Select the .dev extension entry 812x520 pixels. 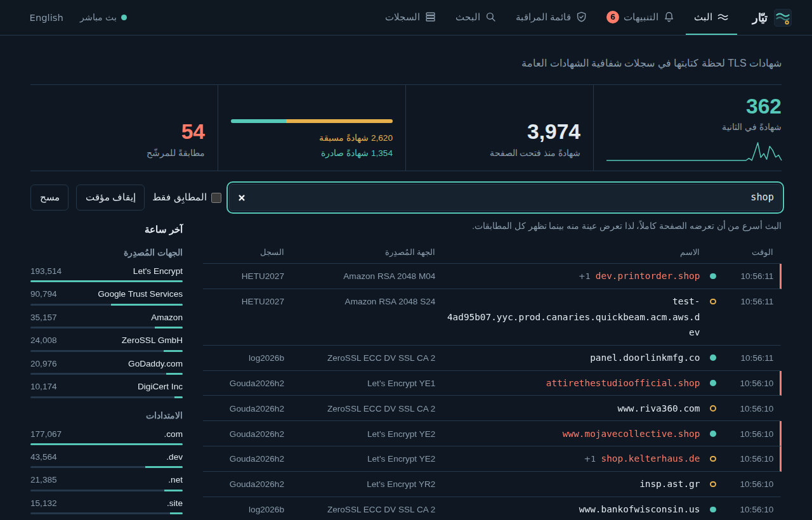(107, 460)
